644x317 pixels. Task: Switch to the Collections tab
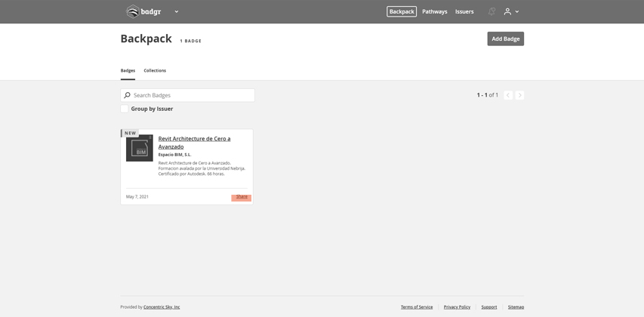point(155,71)
